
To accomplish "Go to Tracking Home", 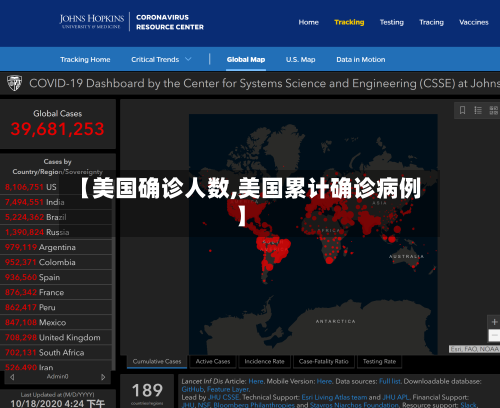I will [x=85, y=59].
